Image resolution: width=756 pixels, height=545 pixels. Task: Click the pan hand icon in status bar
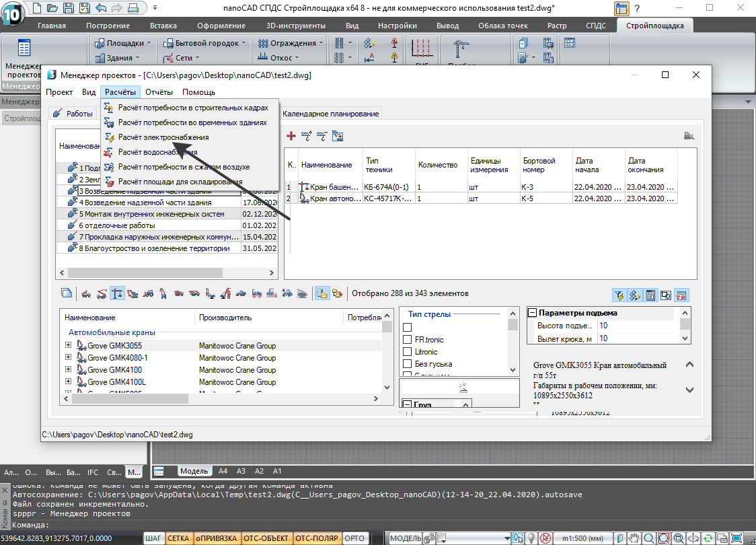point(634,538)
